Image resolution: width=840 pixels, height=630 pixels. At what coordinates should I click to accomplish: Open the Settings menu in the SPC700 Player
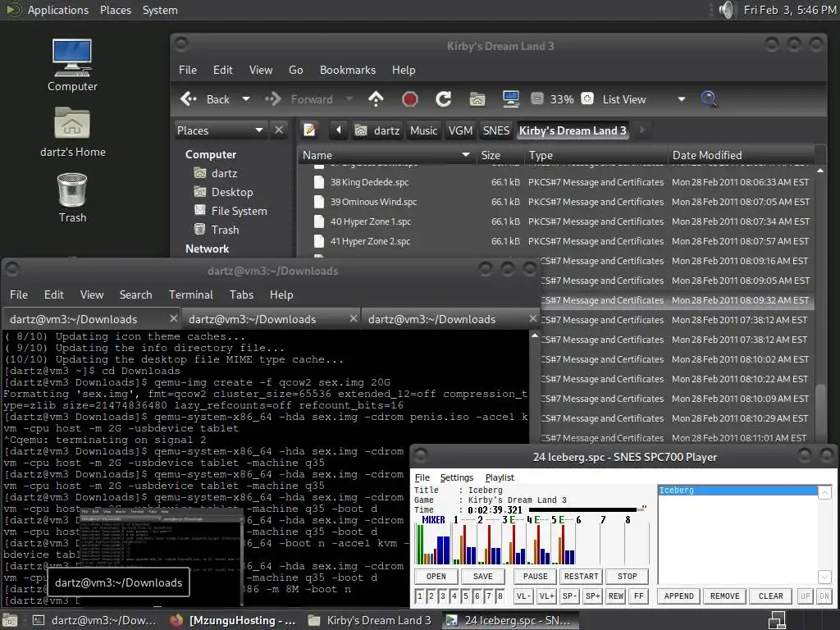pos(456,477)
